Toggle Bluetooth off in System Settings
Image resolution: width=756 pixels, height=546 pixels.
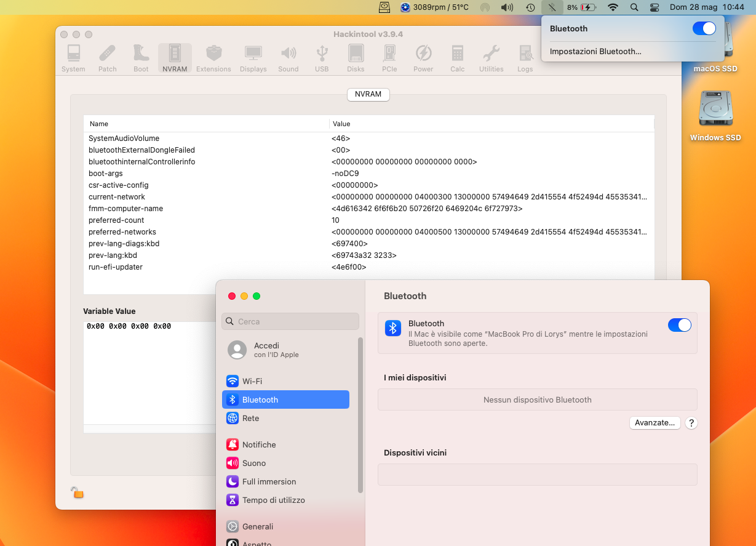pos(680,324)
